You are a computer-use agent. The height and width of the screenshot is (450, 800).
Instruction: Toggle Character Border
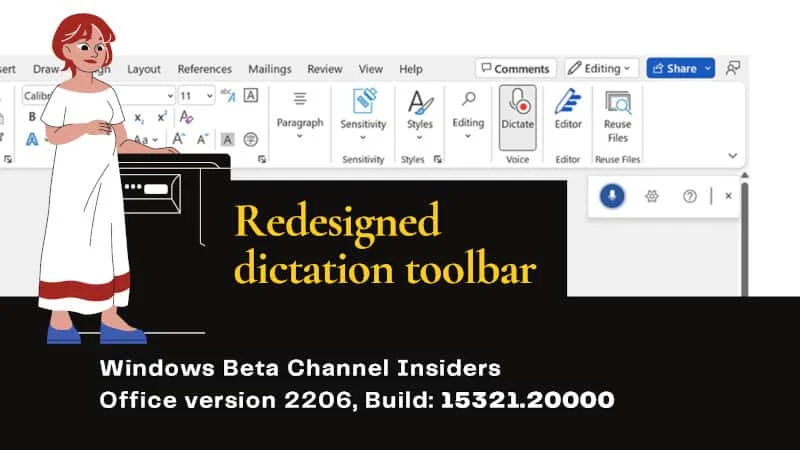pos(251,95)
